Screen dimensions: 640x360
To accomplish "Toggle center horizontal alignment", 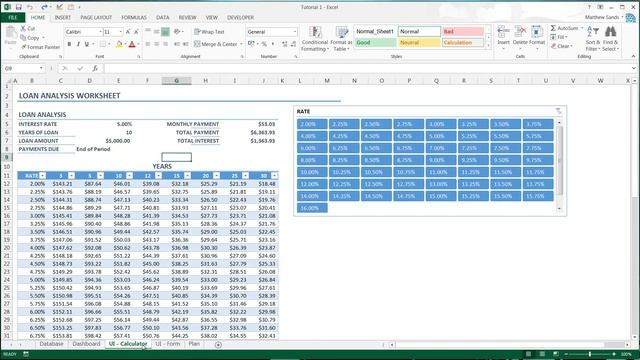I will (156, 44).
